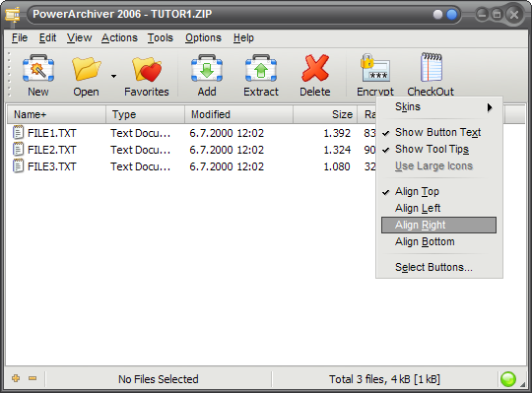Toggle Show Button Text option
The height and width of the screenshot is (393, 532).
click(439, 132)
